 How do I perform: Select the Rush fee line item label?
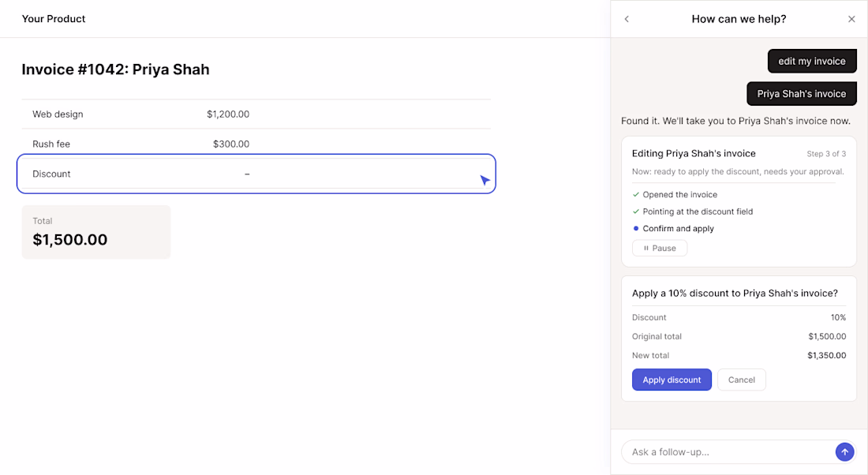(51, 144)
